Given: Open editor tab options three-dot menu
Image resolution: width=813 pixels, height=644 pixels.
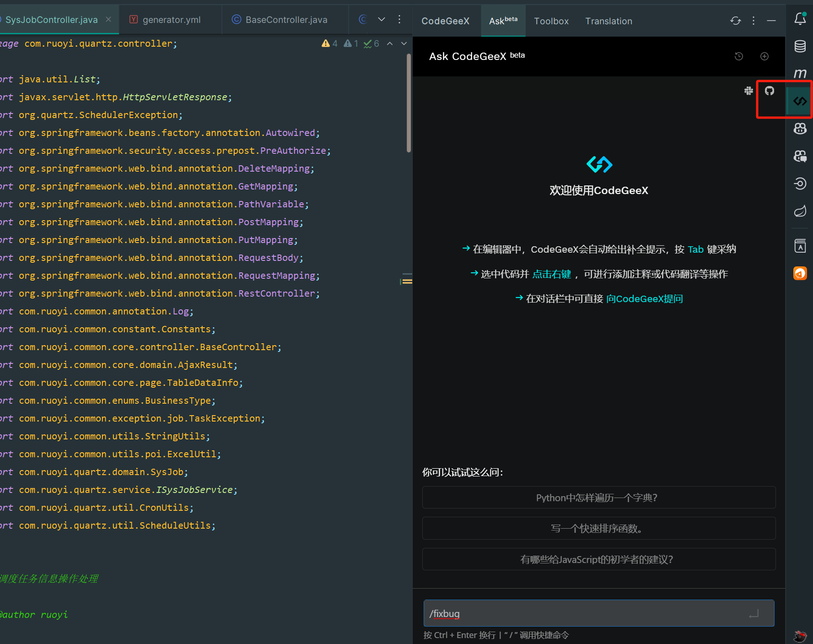Looking at the screenshot, I should click(x=399, y=19).
